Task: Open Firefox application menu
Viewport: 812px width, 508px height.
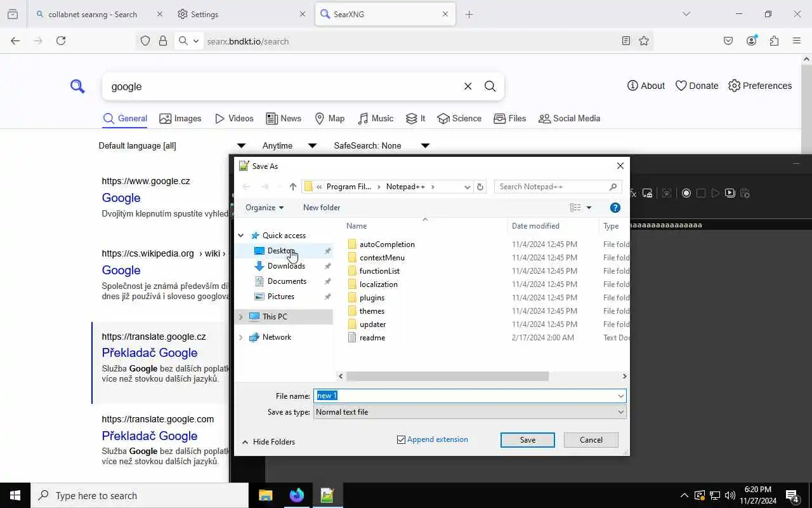Action: click(797, 41)
